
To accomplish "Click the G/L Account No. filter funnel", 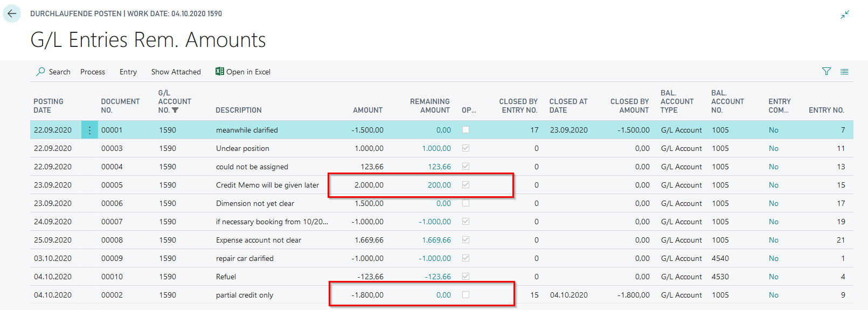I will pyautogui.click(x=175, y=111).
